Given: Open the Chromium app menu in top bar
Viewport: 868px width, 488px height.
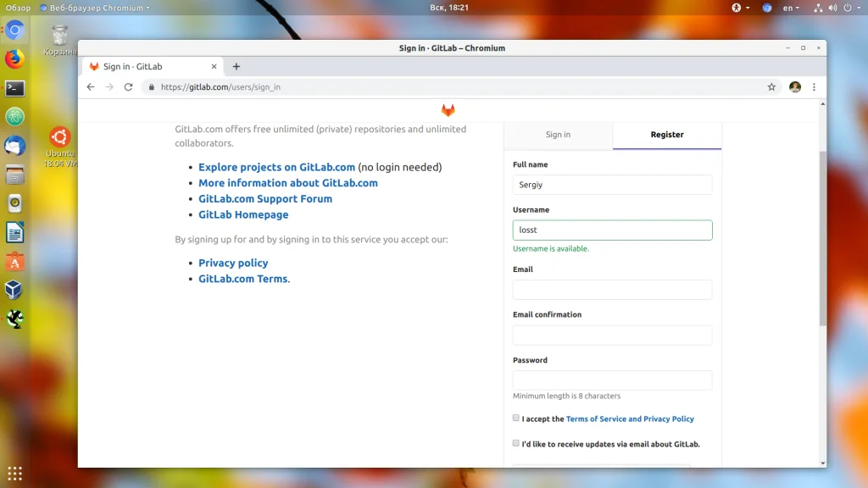Looking at the screenshot, I should click(95, 8).
